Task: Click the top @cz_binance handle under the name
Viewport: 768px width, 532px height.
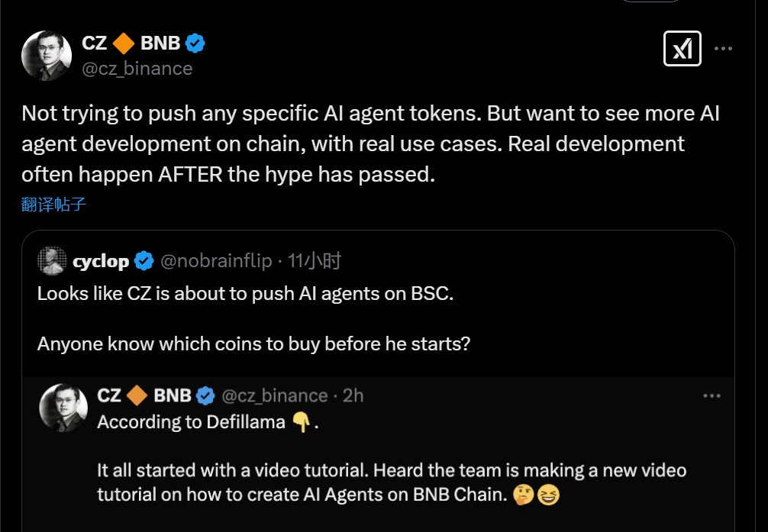Action: 137,69
